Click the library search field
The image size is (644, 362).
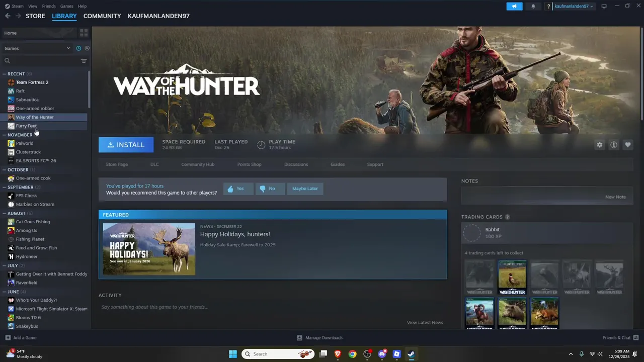click(41, 61)
